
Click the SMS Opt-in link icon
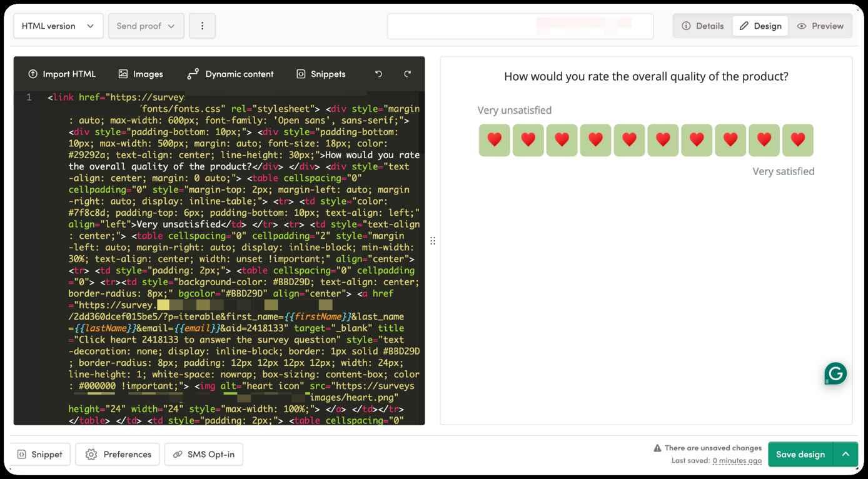pyautogui.click(x=178, y=454)
